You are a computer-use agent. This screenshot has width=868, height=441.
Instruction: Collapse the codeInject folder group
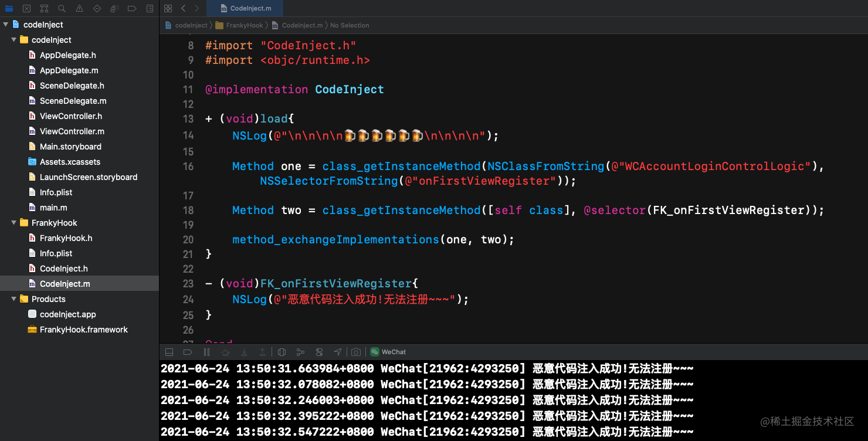(13, 40)
